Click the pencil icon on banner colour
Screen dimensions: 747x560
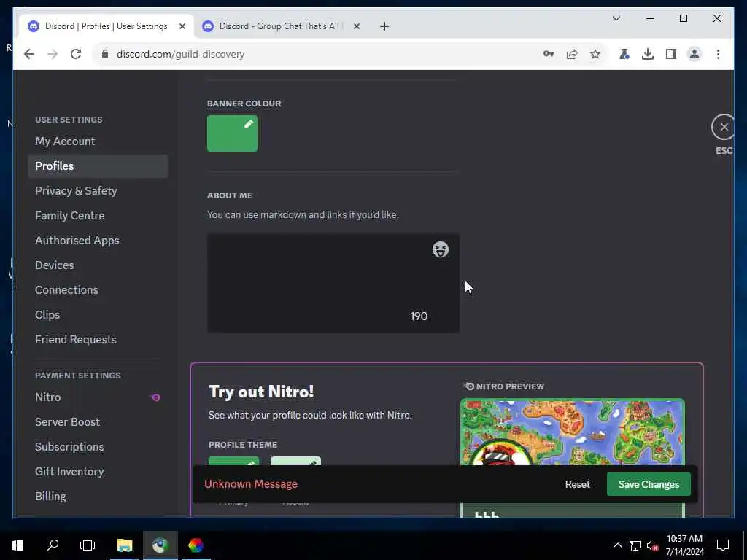click(249, 124)
